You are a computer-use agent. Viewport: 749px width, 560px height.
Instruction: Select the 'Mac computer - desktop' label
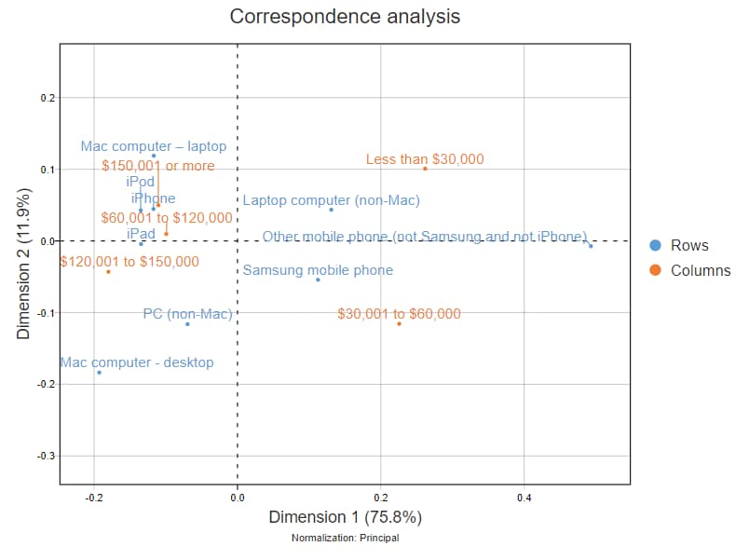pos(137,362)
